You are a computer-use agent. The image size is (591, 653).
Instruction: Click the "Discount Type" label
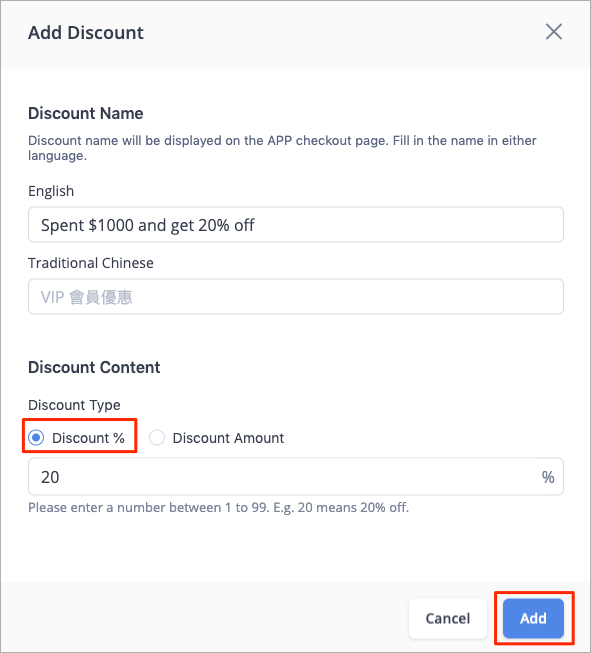(x=74, y=405)
